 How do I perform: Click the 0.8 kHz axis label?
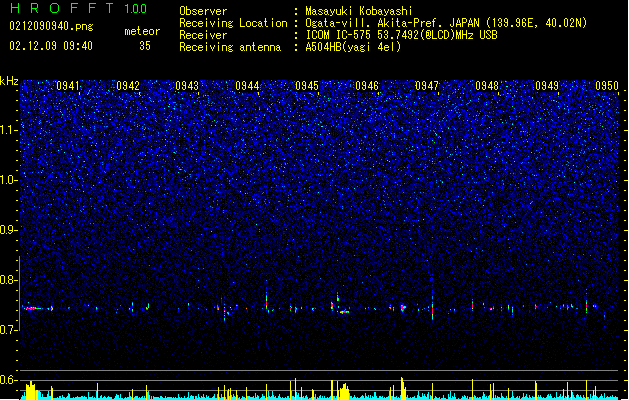click(x=9, y=280)
